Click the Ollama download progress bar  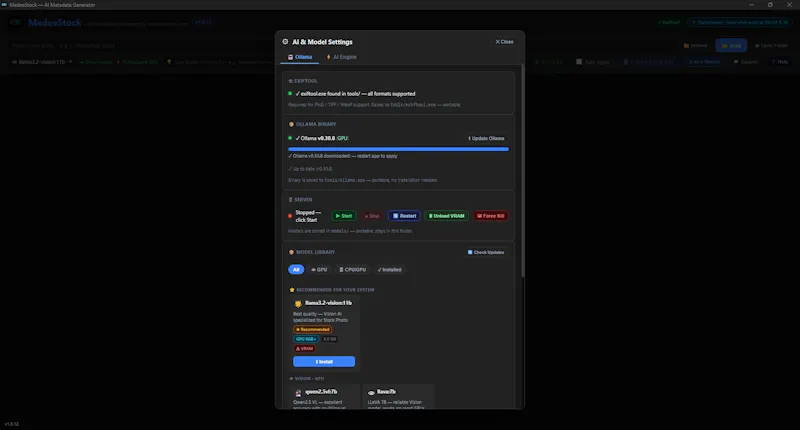coord(398,149)
